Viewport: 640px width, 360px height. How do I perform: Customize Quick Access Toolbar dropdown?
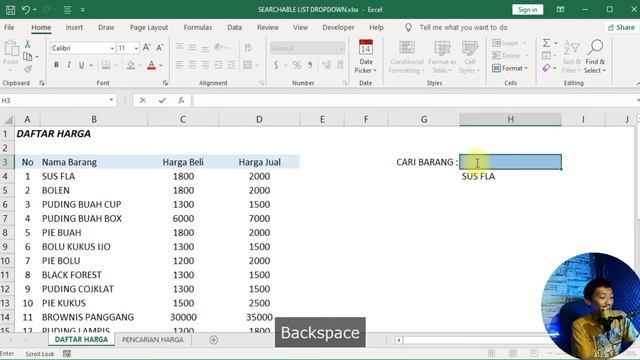[82, 10]
